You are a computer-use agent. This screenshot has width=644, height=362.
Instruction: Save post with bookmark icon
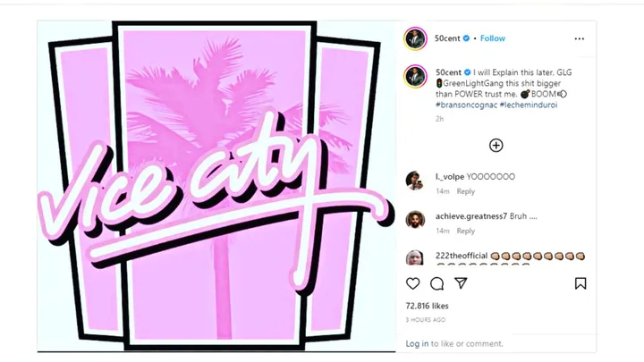(580, 283)
